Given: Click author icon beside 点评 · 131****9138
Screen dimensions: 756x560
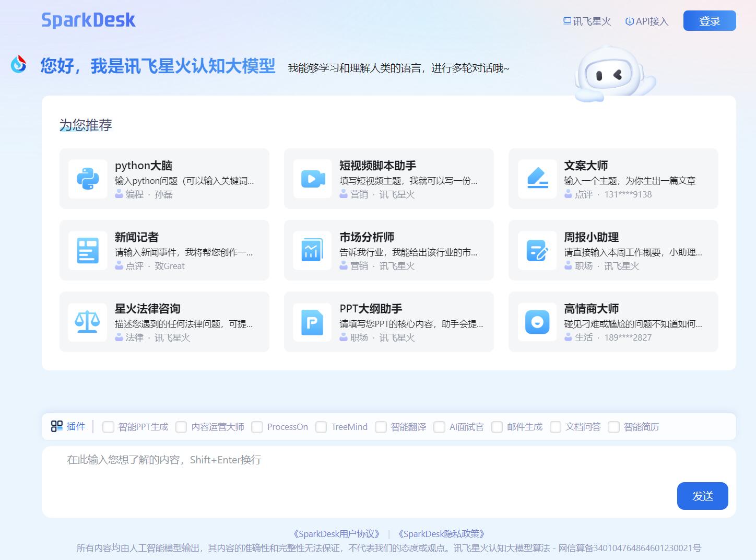Looking at the screenshot, I should 568,194.
